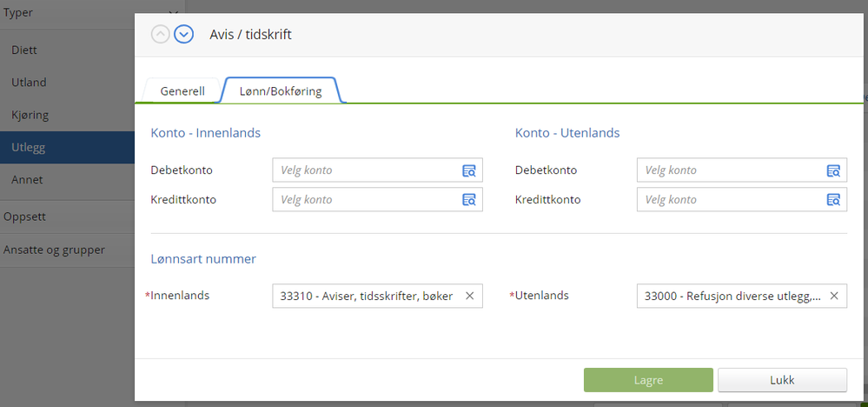Open Kjøring type in sidebar

30,115
